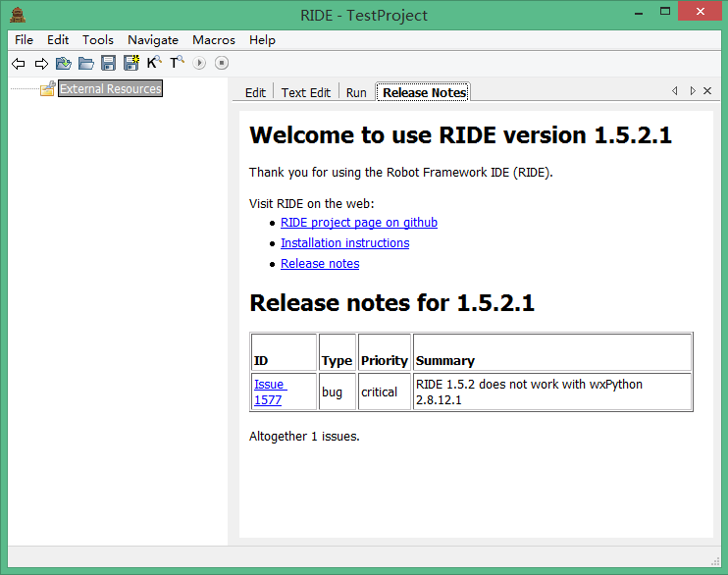Click the window resize grip corner

(x=715, y=561)
